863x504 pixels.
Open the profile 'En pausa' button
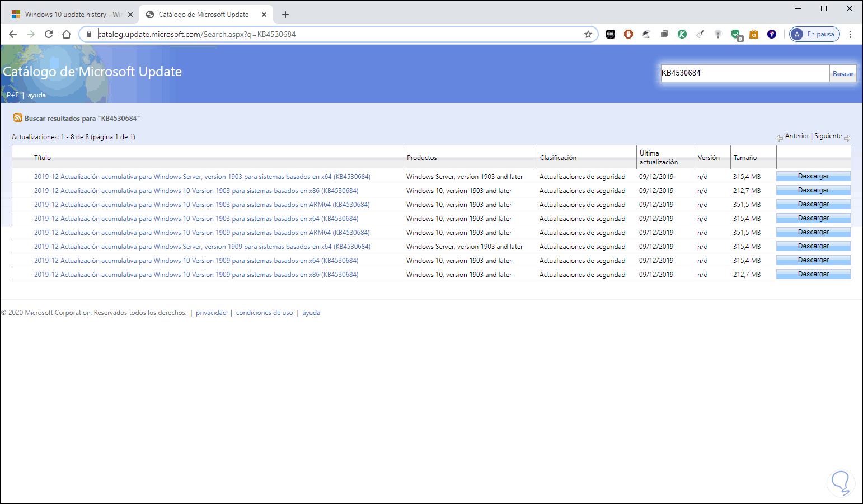tap(814, 34)
